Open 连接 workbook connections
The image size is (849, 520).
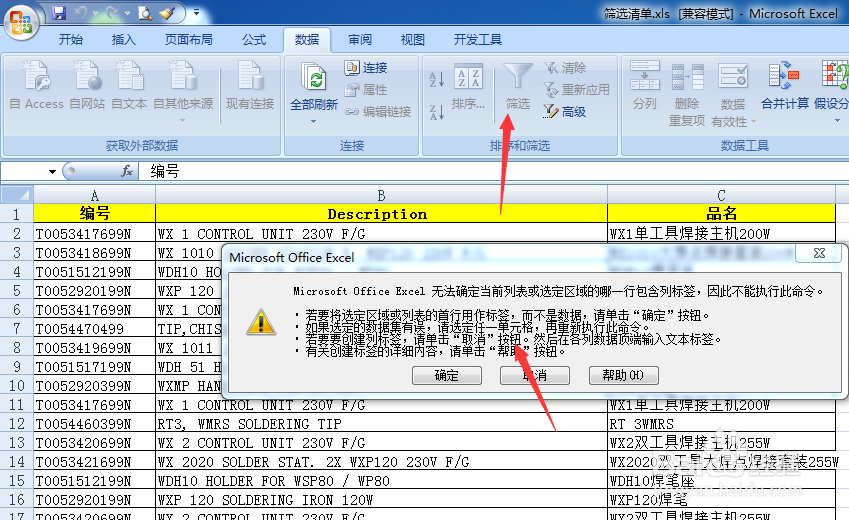coord(366,68)
